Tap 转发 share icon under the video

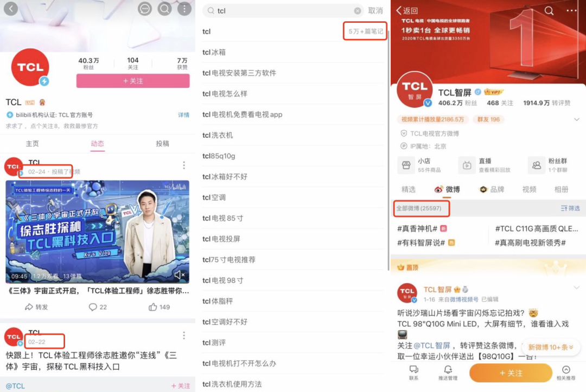[x=36, y=307]
